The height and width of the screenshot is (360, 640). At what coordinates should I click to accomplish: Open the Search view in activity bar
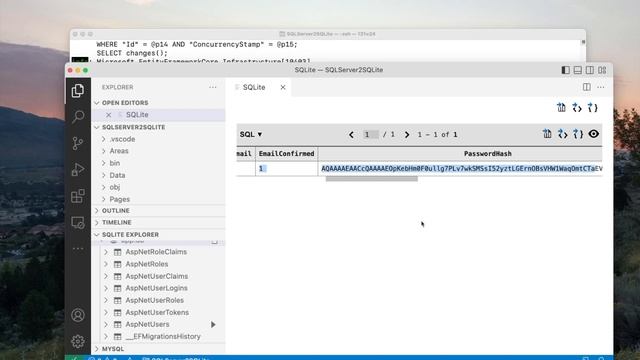[x=78, y=117]
